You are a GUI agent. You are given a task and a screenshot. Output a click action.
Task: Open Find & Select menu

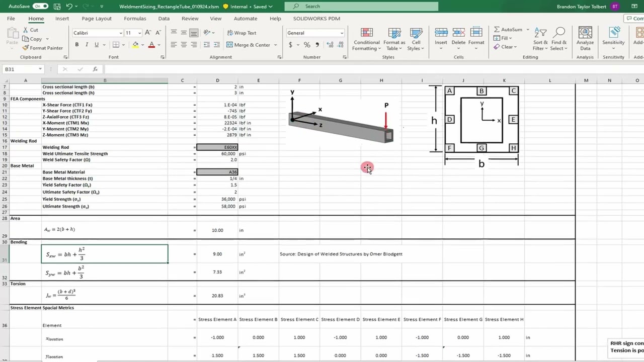(x=558, y=39)
